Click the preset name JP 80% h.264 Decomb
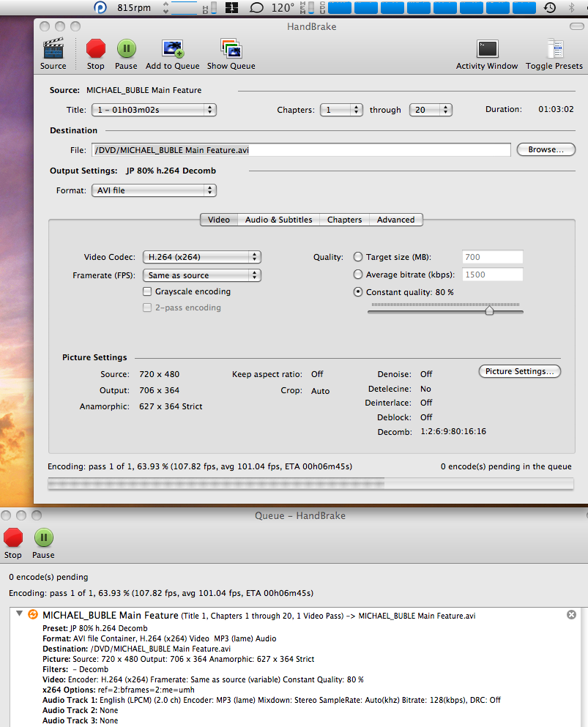Screen dimensions: 588x727 click(x=171, y=171)
